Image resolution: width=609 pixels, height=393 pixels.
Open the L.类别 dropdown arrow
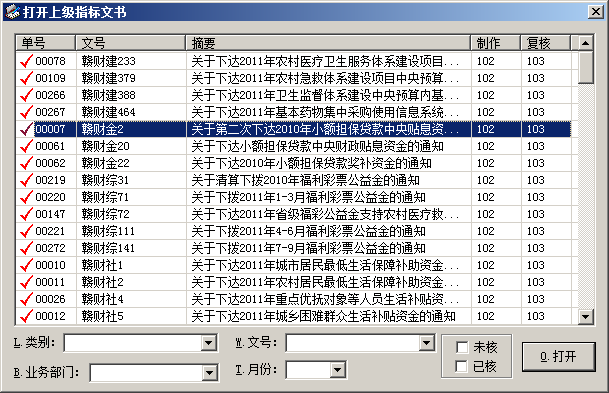pos(209,343)
